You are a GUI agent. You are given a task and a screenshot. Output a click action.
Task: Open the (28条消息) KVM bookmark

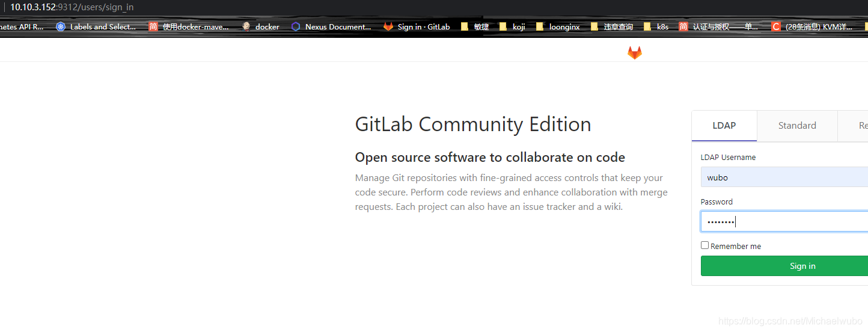[x=812, y=26]
